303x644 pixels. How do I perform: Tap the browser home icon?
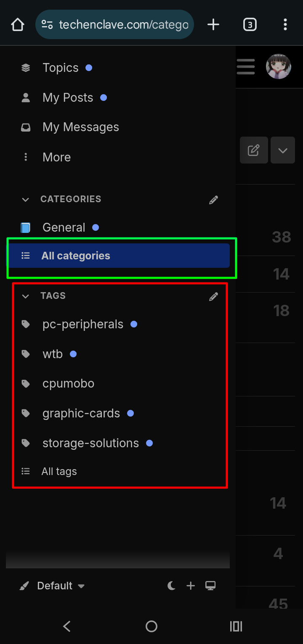[18, 24]
